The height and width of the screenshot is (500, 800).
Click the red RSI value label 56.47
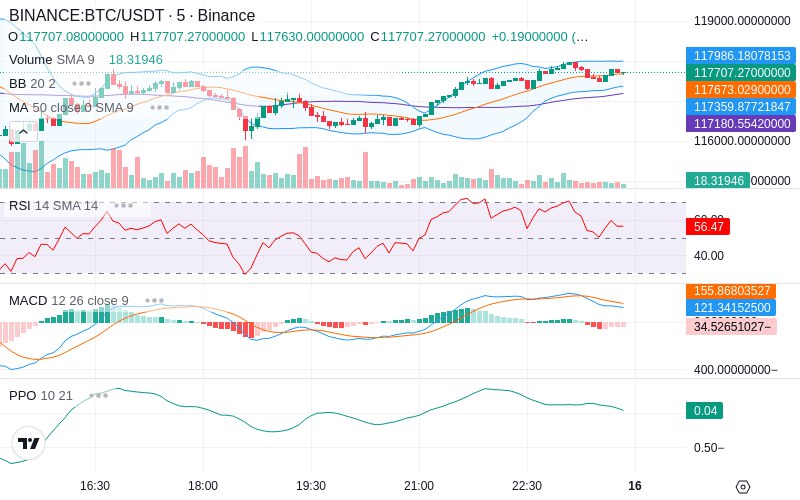coord(708,226)
